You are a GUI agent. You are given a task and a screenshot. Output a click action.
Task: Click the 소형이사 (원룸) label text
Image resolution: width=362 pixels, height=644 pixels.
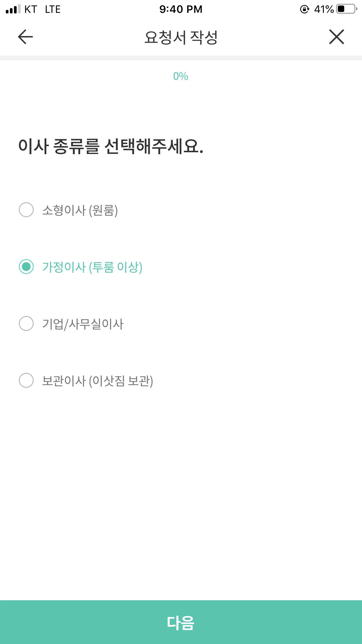coord(80,210)
